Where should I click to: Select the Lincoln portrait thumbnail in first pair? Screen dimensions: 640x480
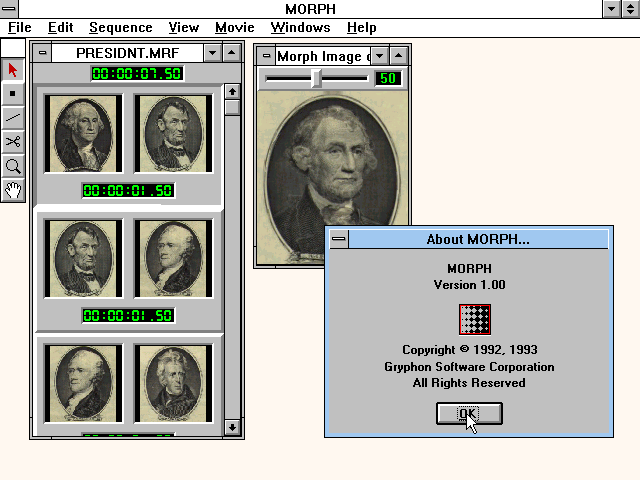tap(173, 133)
